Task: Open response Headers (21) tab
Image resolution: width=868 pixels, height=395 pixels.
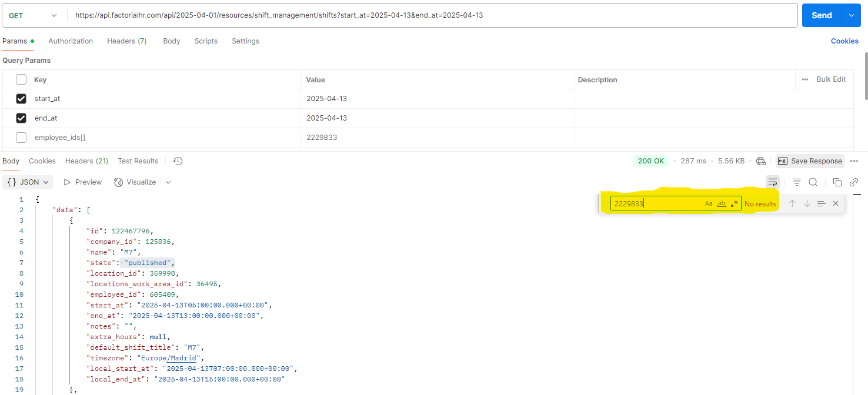Action: [86, 161]
